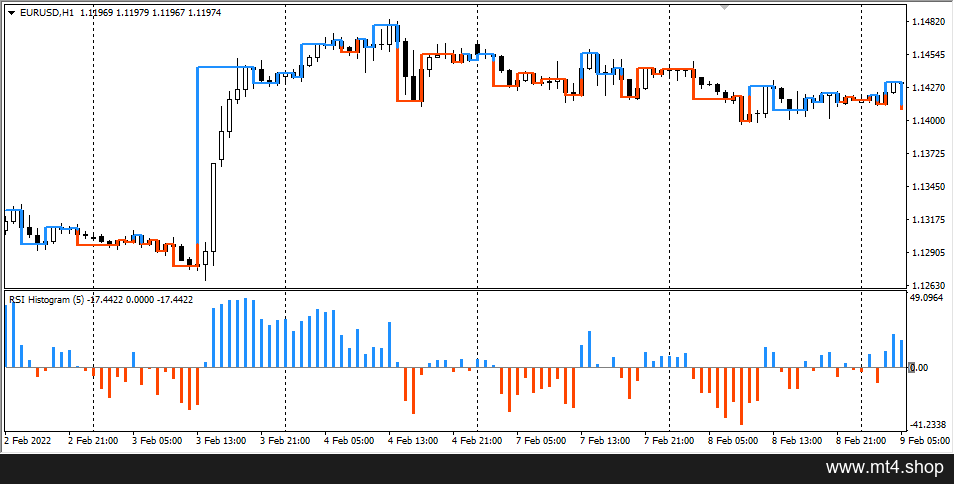The height and width of the screenshot is (484, 954).
Task: Click the 4 Feb 13:00 time label
Action: tap(413, 441)
